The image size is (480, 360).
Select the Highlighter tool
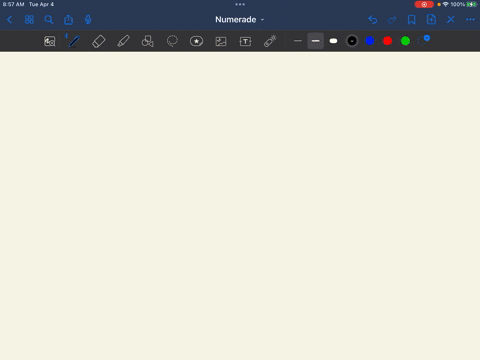123,41
